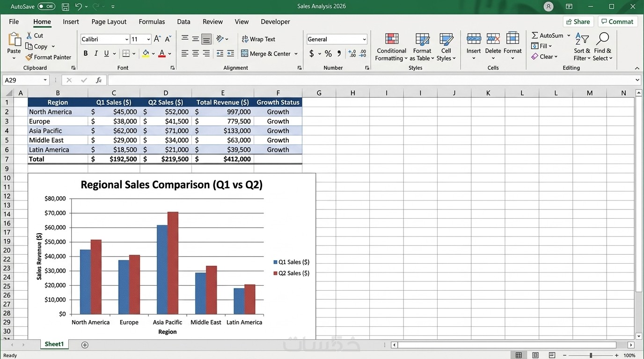Screen dimensions: 644x359
Task: Apply borders with the Borders icon
Action: [x=126, y=54]
